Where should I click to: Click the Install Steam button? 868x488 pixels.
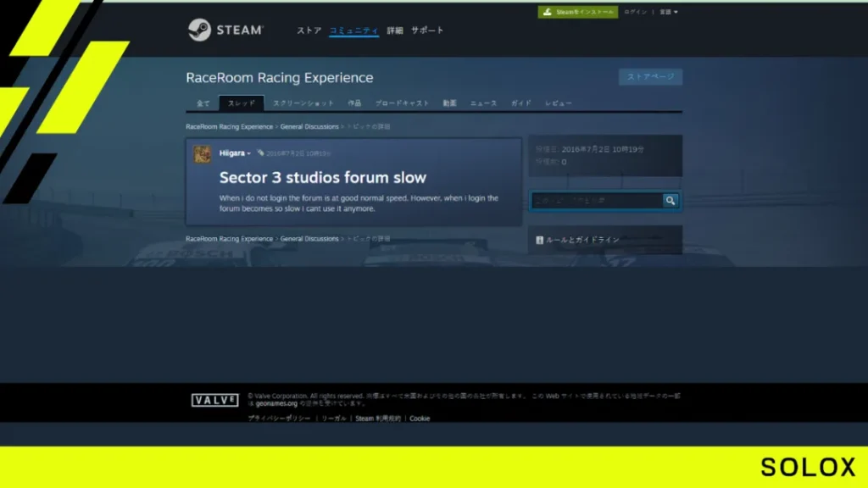[577, 12]
